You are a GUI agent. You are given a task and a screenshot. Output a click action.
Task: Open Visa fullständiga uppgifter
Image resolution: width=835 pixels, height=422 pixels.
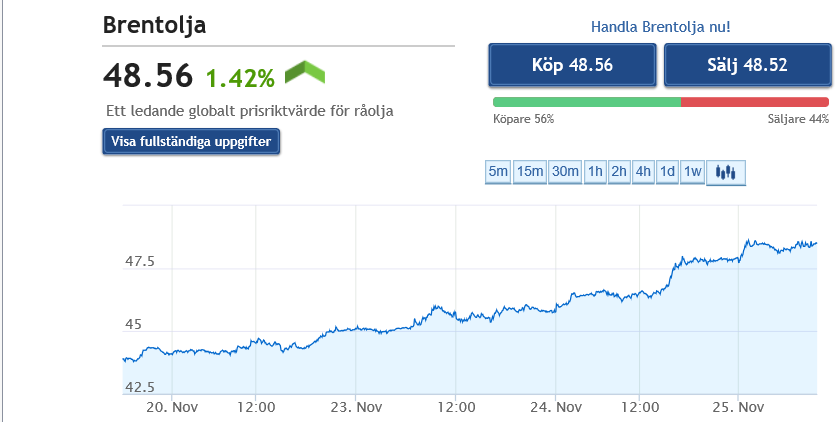192,142
